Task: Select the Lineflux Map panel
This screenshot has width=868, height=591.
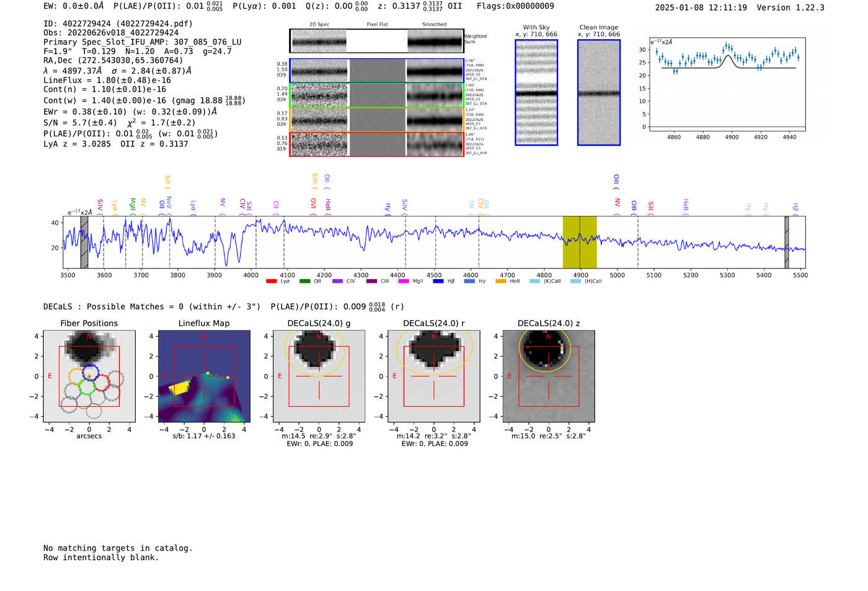Action: click(204, 377)
